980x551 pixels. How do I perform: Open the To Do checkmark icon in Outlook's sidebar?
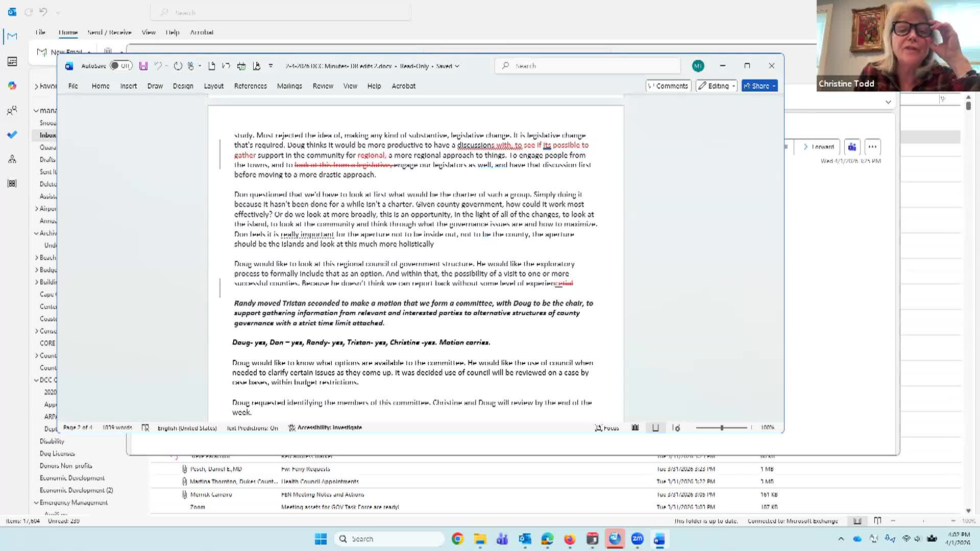tap(12, 135)
